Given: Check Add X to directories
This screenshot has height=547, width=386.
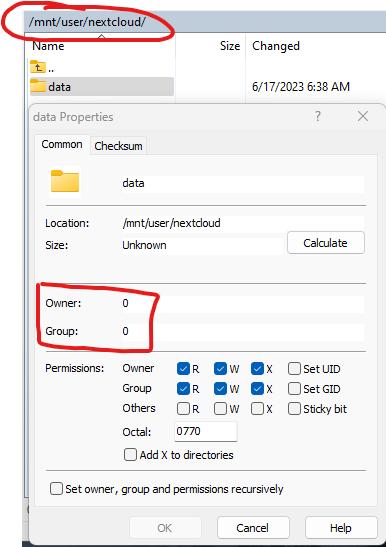Looking at the screenshot, I should 131,455.
